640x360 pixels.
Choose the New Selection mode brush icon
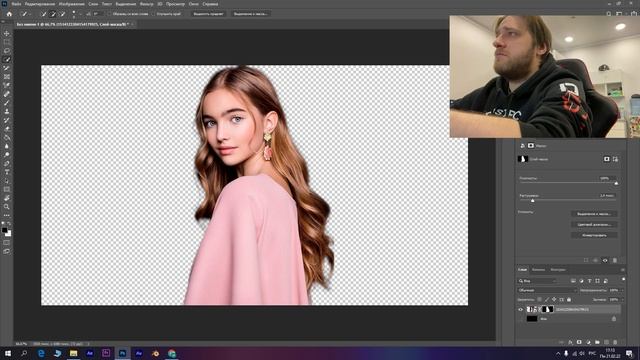44,14
